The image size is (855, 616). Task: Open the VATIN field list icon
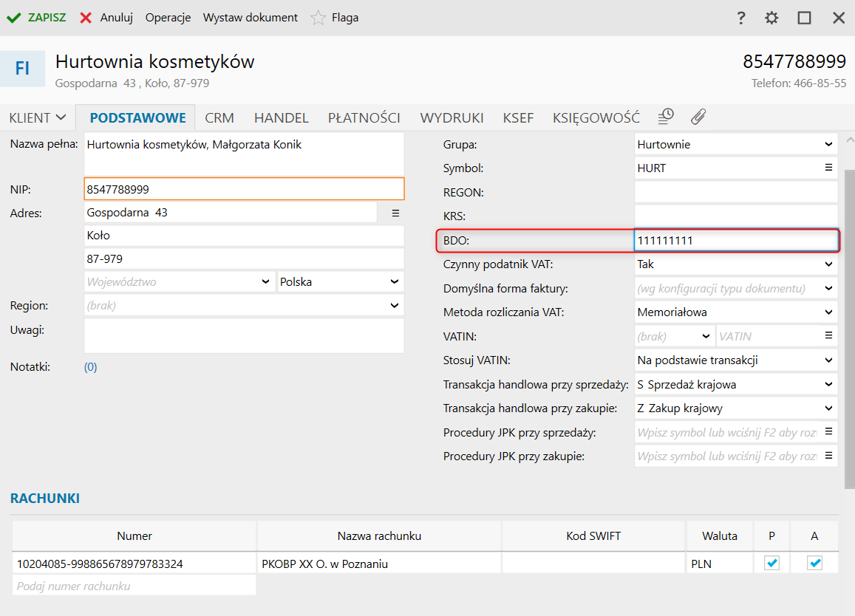click(828, 336)
